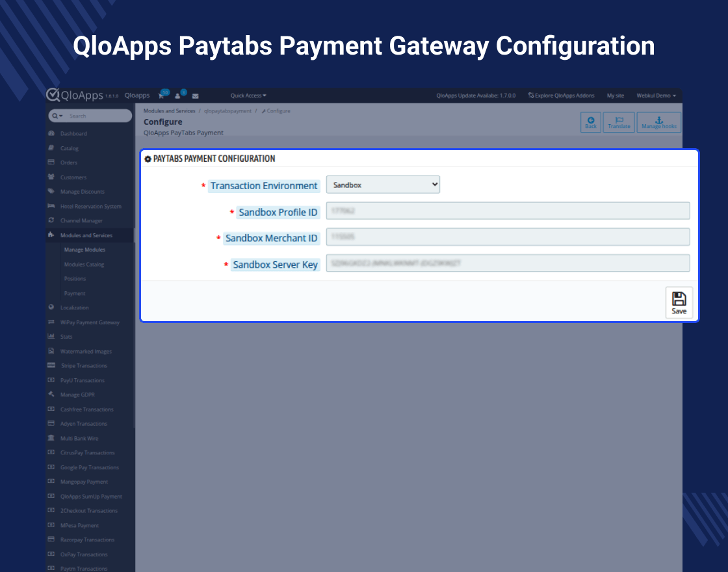This screenshot has width=728, height=572.
Task: Focus the Sandbox Merchant ID field
Action: [508, 237]
